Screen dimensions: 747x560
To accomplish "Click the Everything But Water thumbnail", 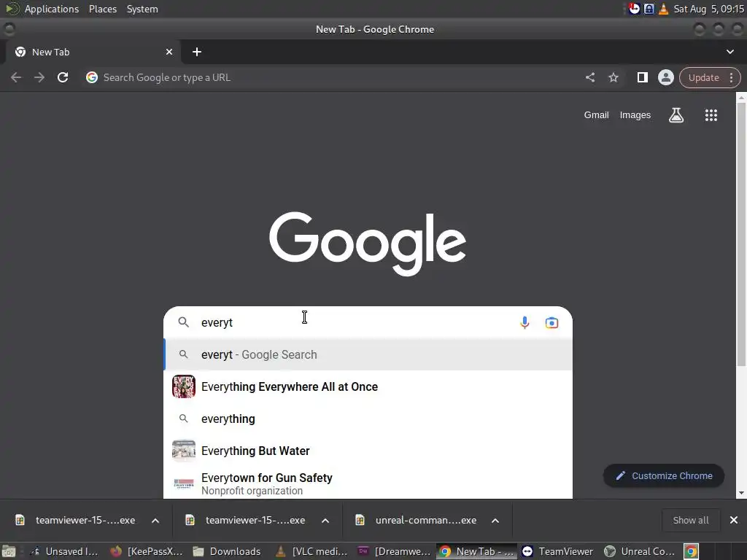I will coord(183,451).
